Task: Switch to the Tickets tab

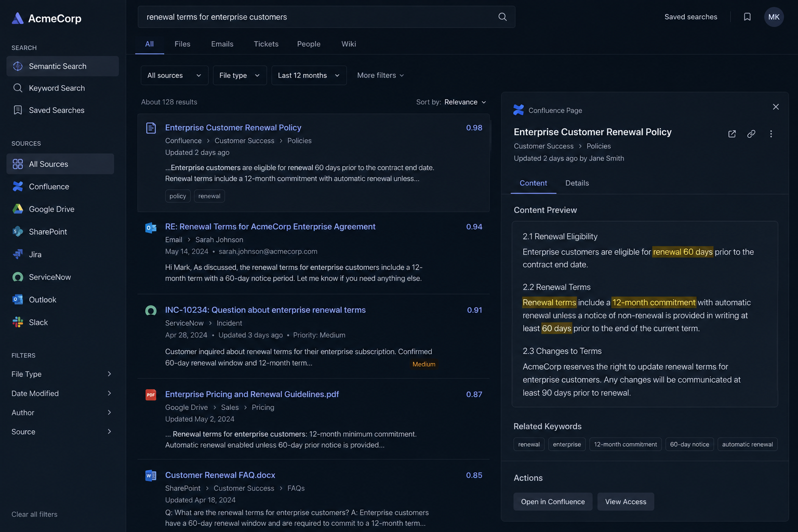Action: coord(266,44)
